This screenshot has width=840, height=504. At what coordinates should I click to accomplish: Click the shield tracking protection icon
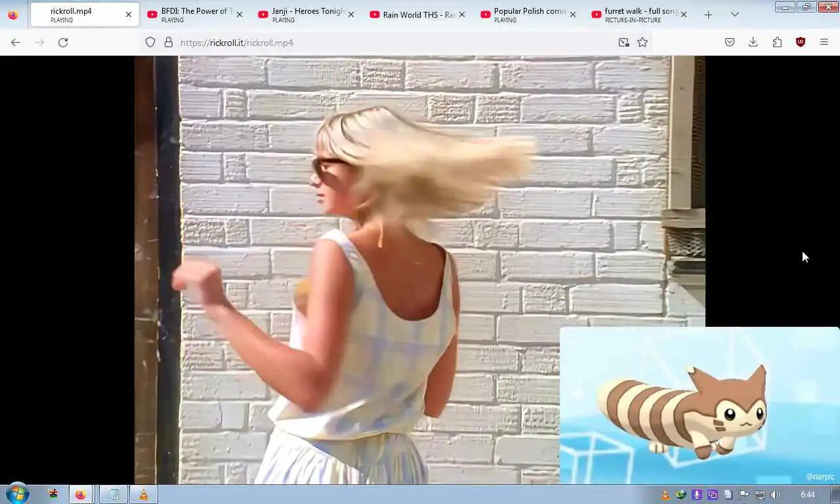click(x=150, y=43)
